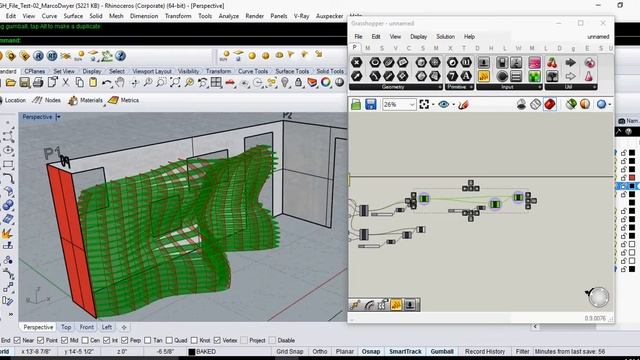This screenshot has width=640, height=360.
Task: Toggle Ortho in status bar
Action: point(320,351)
